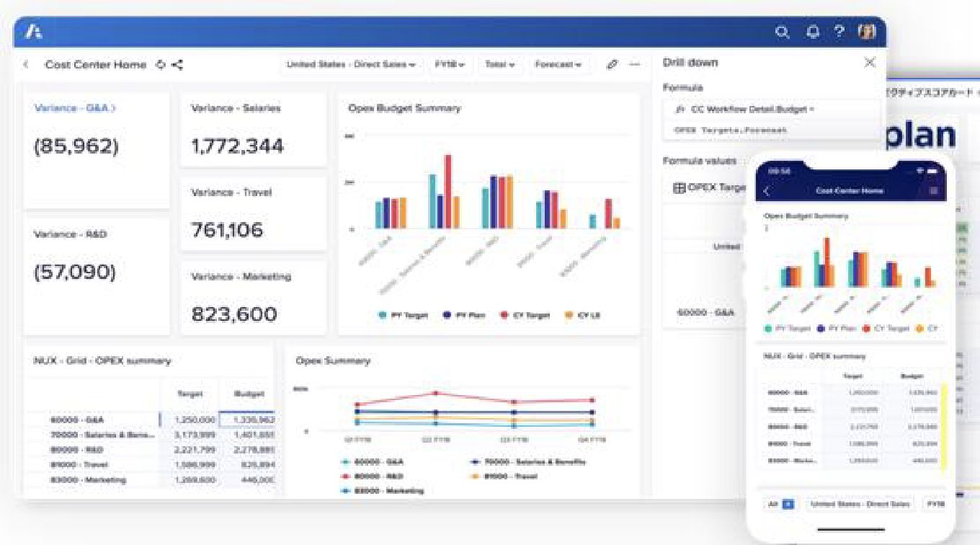The width and height of the screenshot is (980, 545).
Task: Open the Forecast version dropdown
Action: pyautogui.click(x=558, y=65)
